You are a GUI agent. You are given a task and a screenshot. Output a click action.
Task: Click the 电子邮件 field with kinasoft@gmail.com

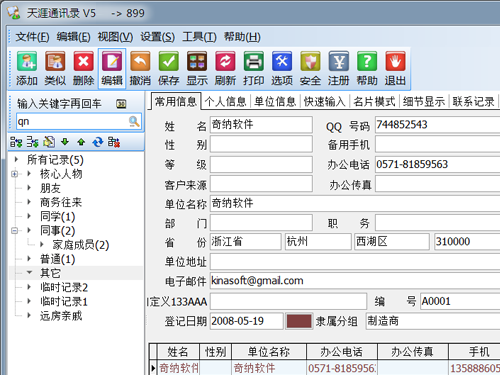point(355,281)
